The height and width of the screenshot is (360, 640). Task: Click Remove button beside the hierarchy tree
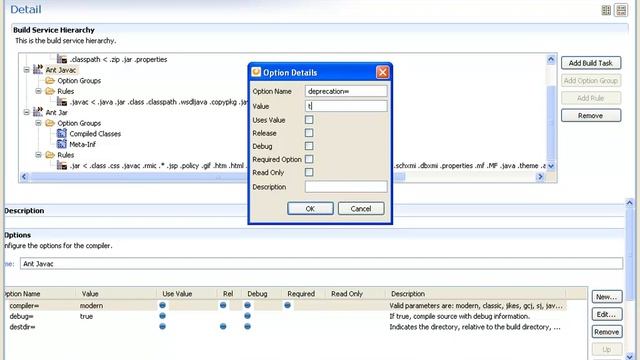pyautogui.click(x=591, y=116)
